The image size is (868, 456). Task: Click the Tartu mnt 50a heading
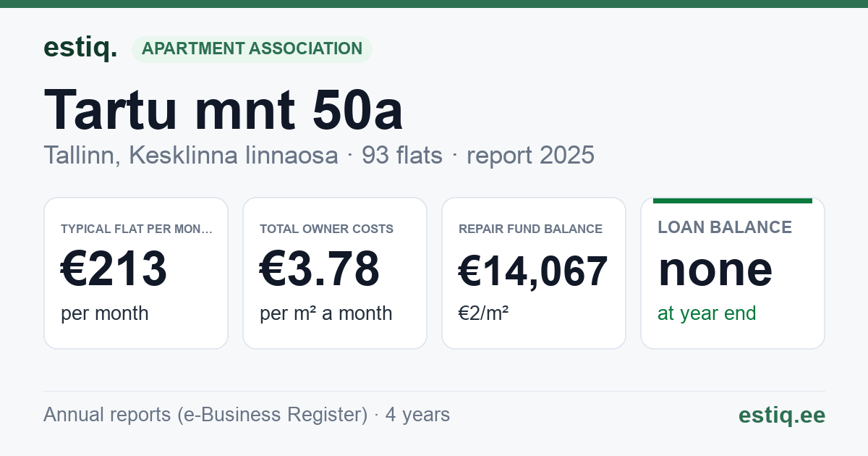(224, 110)
